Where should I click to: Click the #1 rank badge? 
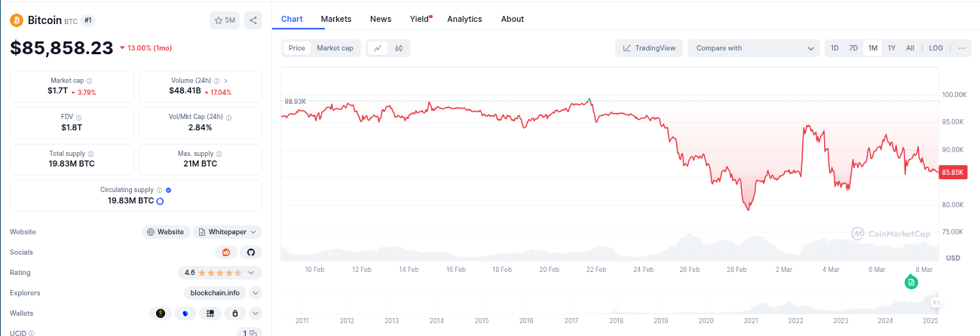click(x=88, y=20)
